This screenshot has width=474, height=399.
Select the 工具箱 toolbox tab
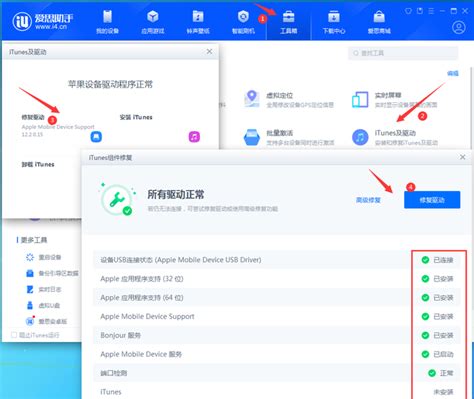click(289, 22)
